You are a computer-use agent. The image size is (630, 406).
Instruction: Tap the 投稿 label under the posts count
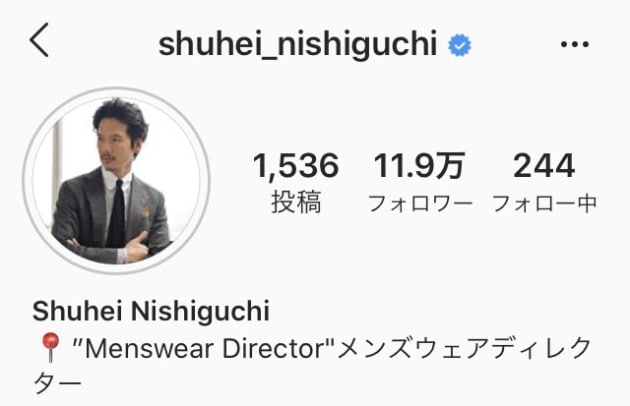click(296, 202)
